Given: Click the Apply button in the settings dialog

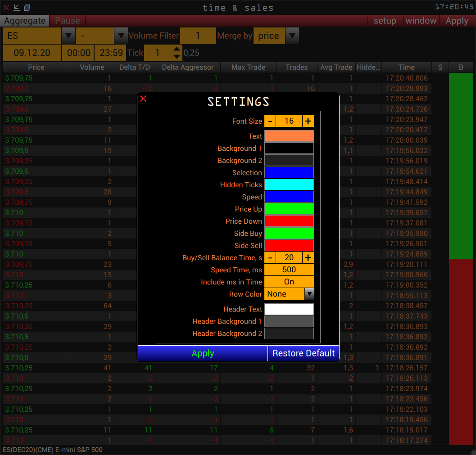Looking at the screenshot, I should (x=202, y=353).
